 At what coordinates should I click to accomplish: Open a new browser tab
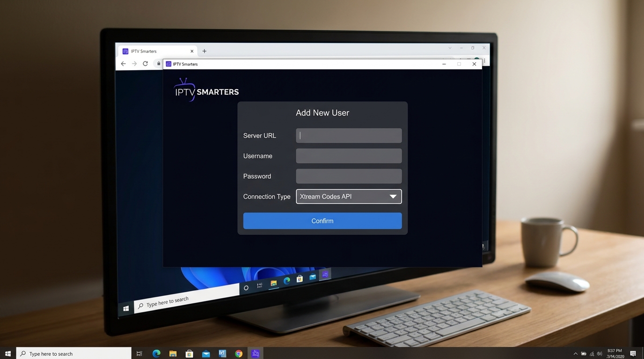pos(204,51)
